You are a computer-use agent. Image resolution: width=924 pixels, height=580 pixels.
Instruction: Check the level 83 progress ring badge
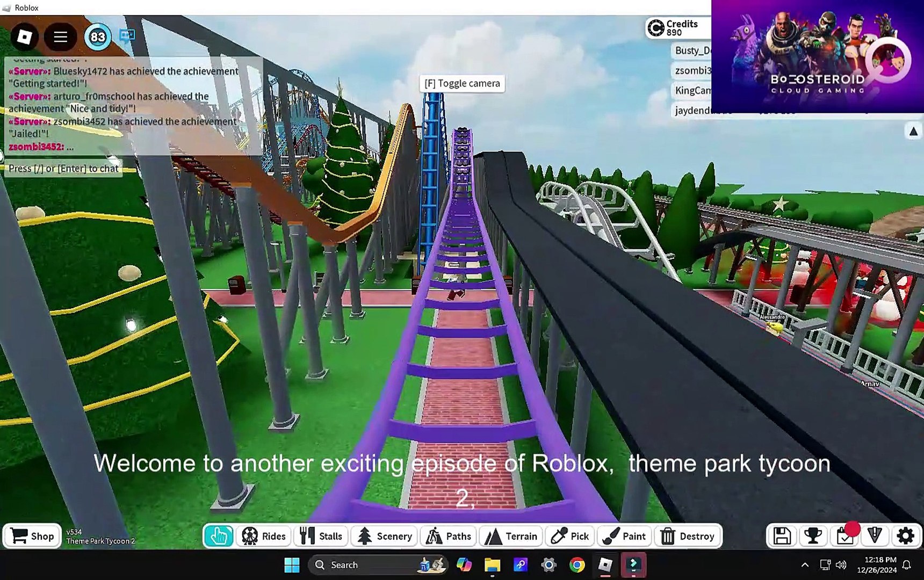point(97,37)
